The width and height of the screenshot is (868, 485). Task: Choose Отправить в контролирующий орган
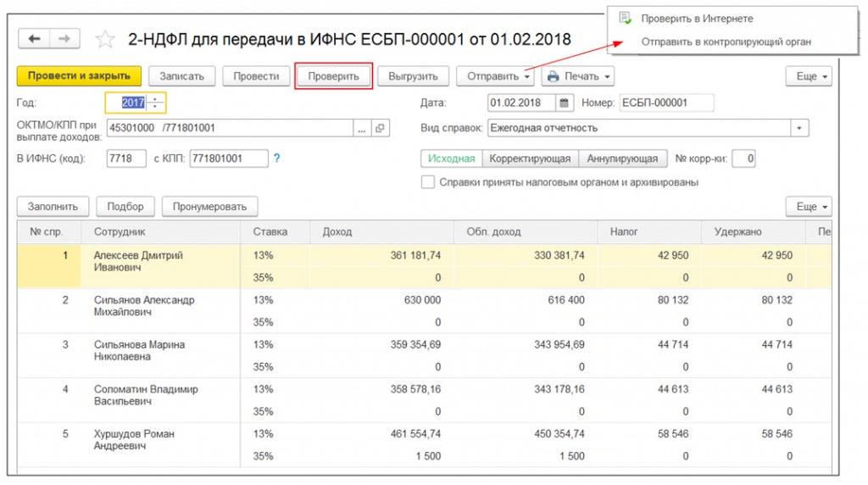pos(726,42)
